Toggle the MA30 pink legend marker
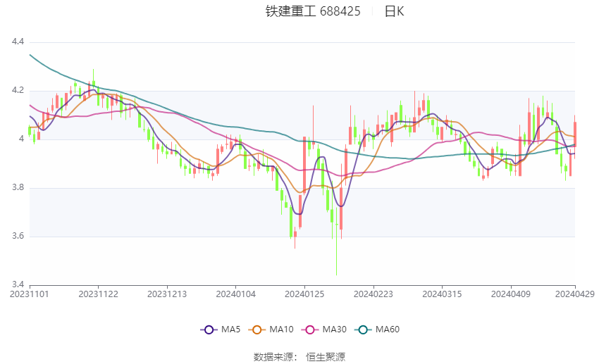This screenshot has height=364, width=599. point(309,329)
